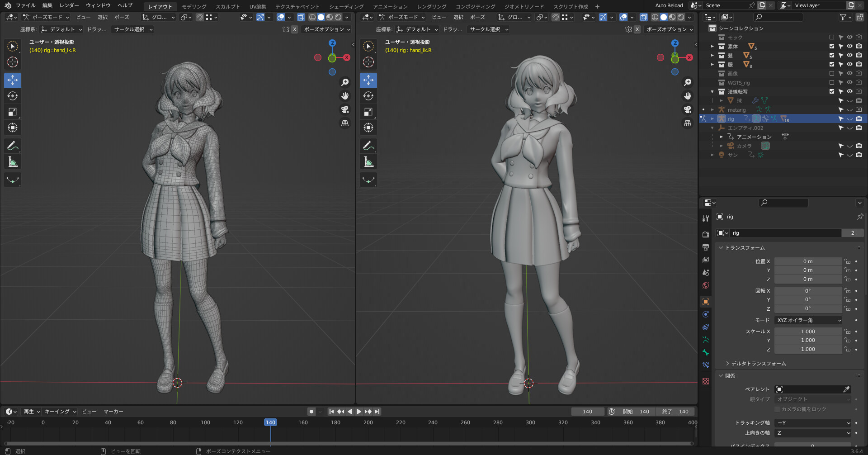868x455 pixels.
Task: Switch left viewport to wireframe shading
Action: pos(312,17)
